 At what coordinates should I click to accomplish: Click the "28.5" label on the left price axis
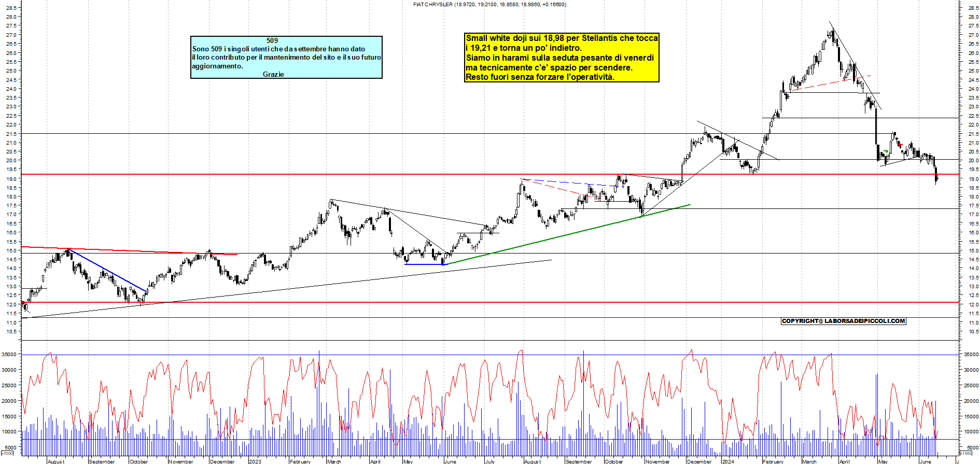(x=11, y=8)
